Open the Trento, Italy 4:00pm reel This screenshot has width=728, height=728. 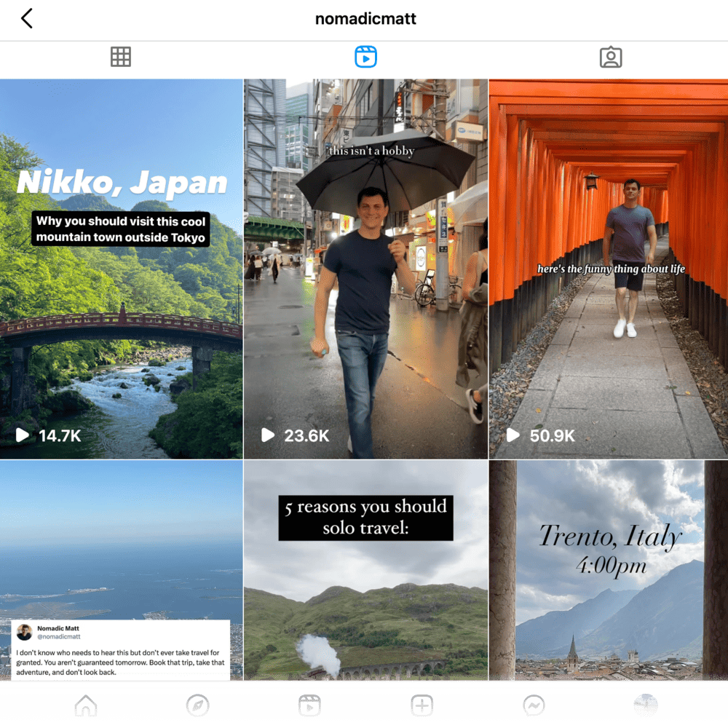coord(609,568)
